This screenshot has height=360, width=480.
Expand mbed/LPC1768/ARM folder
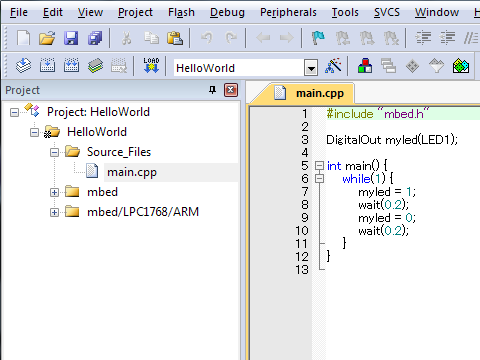point(54,212)
